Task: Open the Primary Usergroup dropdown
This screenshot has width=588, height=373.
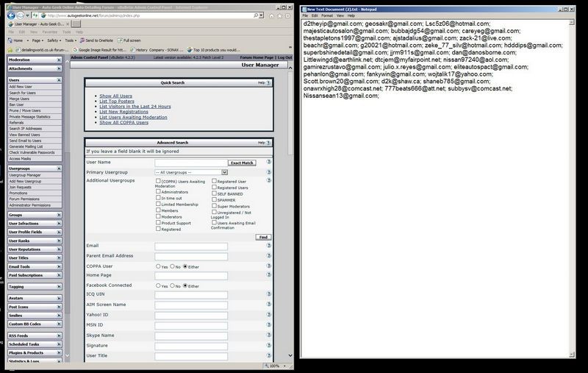Action: (x=191, y=172)
